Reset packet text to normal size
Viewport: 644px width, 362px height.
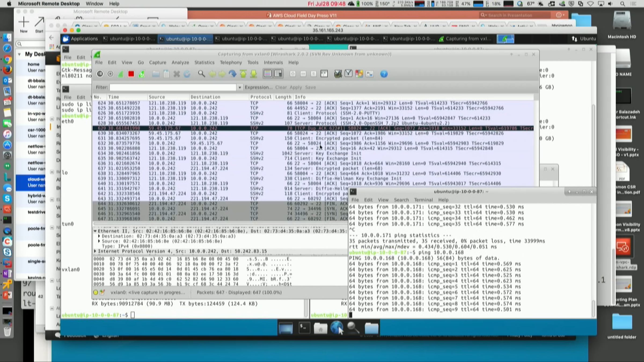click(x=313, y=74)
